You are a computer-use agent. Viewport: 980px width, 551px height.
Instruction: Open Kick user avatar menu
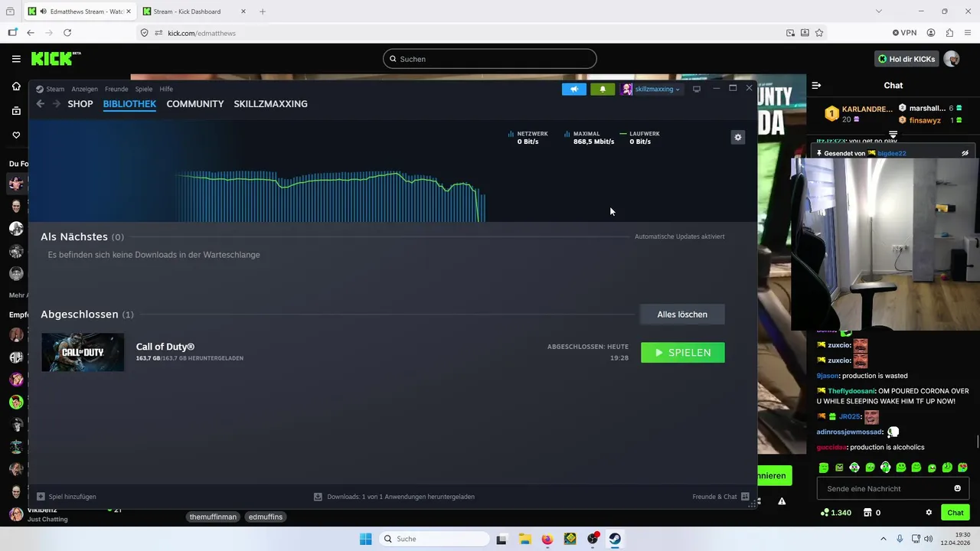[952, 59]
